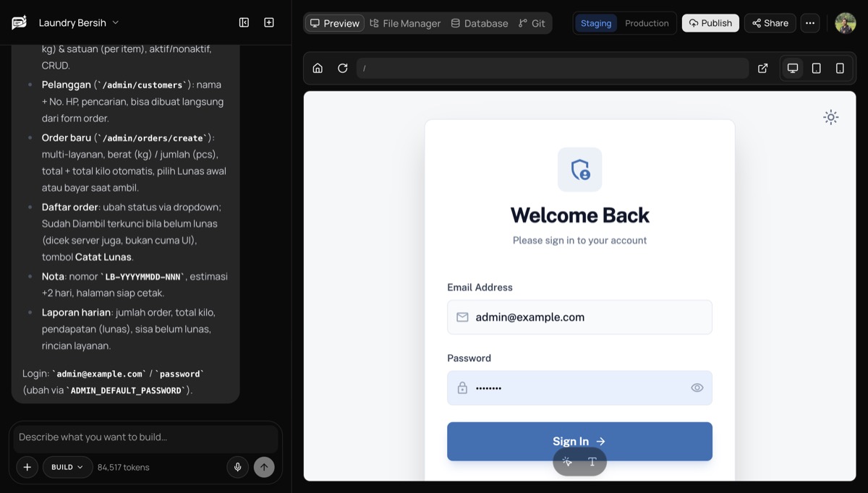Open preview in a new window

pyautogui.click(x=762, y=68)
